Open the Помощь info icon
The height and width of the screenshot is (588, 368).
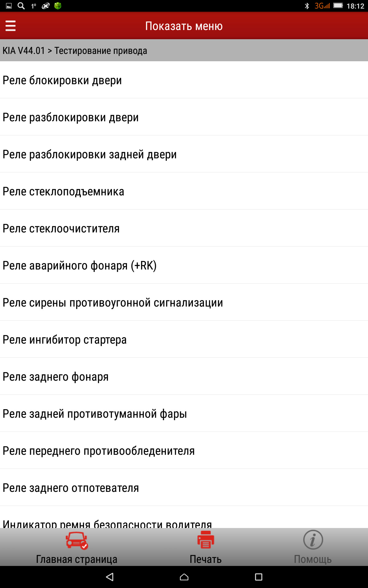tap(313, 540)
